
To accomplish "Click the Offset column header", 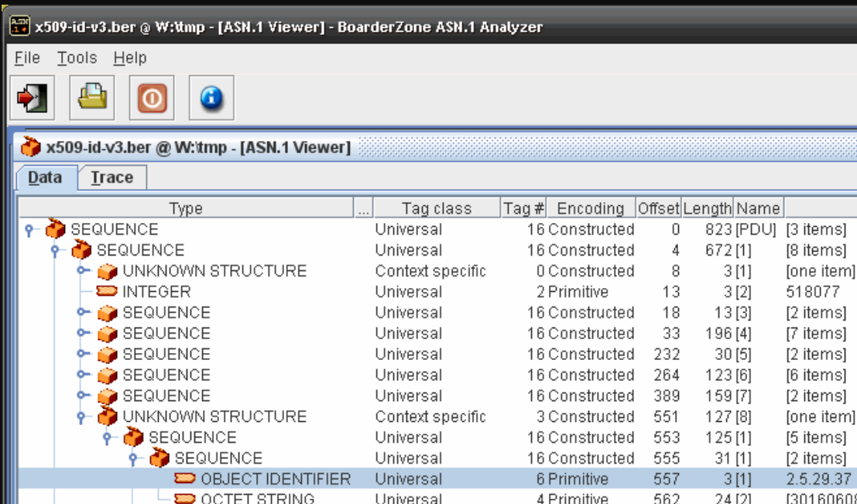I will pos(658,208).
